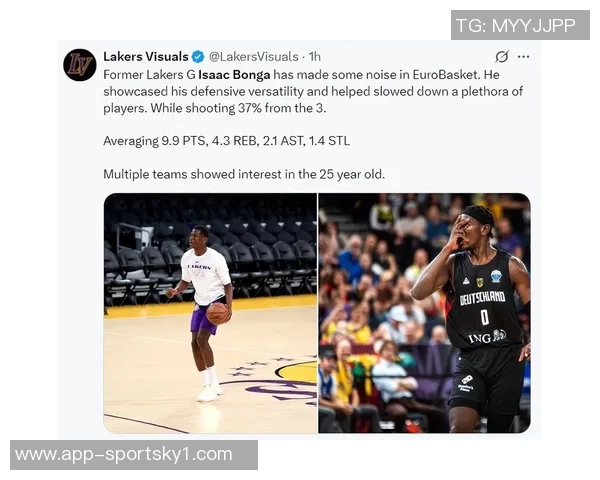The image size is (600, 480).
Task: Open the right Deutschland jersey photo
Action: pyautogui.click(x=424, y=313)
